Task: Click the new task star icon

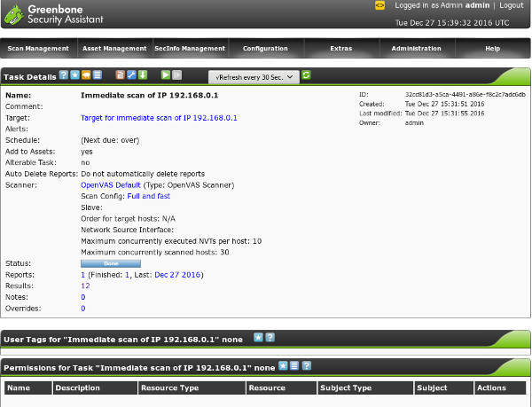Action: (74, 76)
